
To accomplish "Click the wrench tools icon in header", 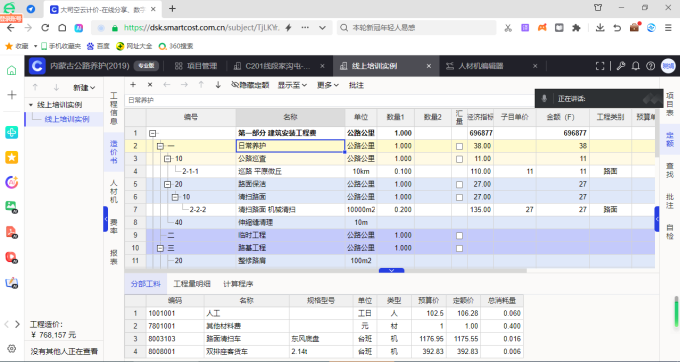I will click(621, 66).
